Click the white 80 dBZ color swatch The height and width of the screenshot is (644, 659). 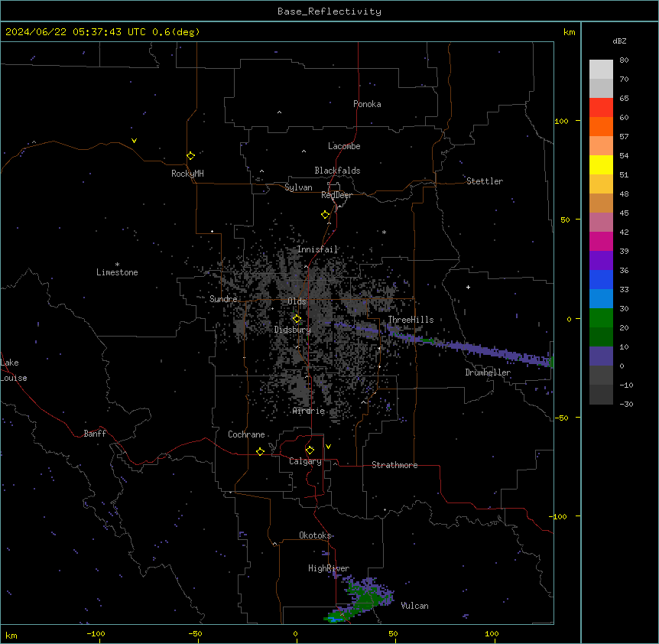601,70
